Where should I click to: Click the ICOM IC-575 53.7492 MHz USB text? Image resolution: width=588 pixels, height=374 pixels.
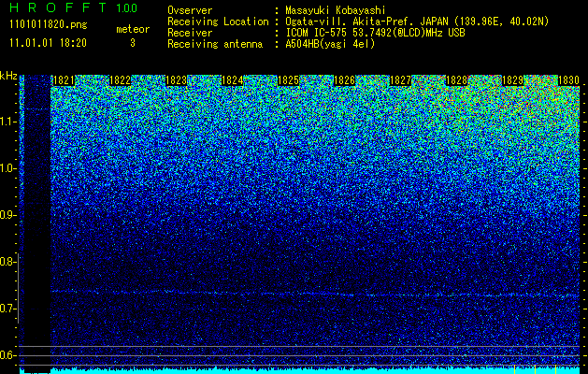pos(376,33)
